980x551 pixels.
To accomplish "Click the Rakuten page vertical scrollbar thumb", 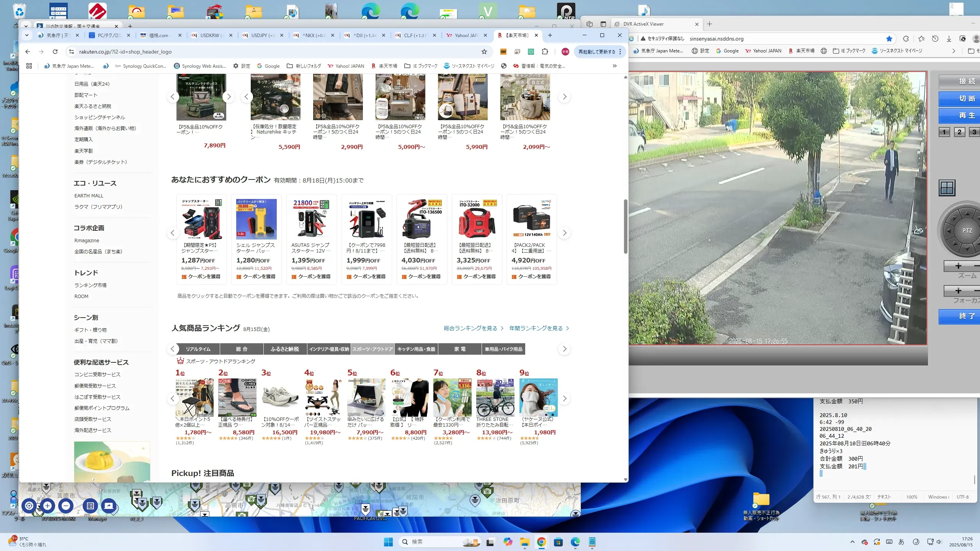I will tap(626, 226).
